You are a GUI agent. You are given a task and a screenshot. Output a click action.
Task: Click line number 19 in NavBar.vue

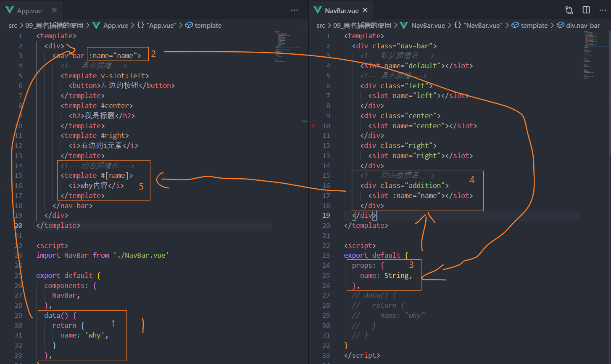pos(326,215)
